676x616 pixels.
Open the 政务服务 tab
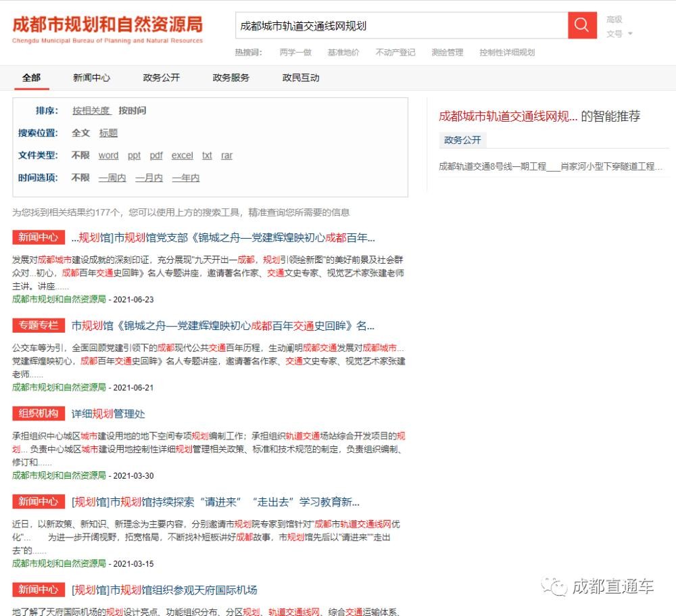231,78
